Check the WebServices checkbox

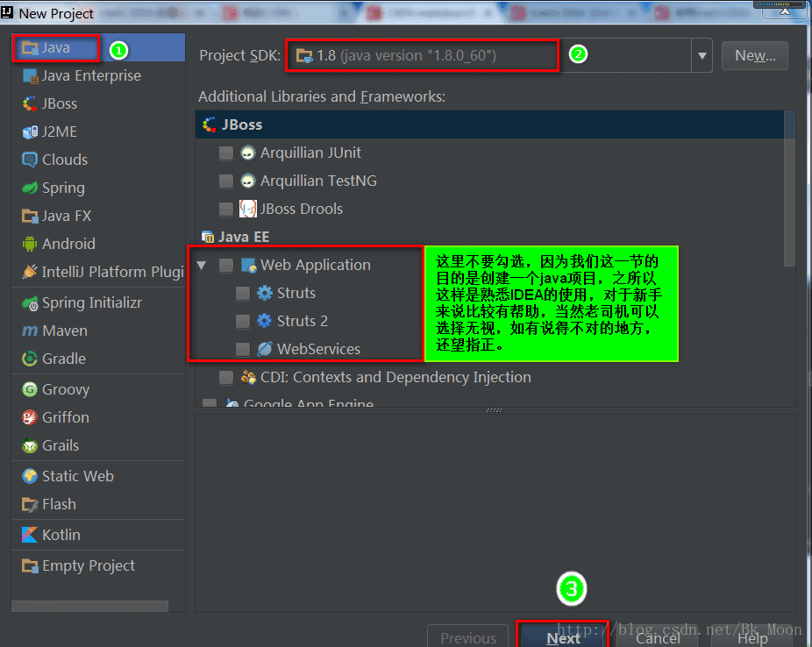click(x=243, y=350)
